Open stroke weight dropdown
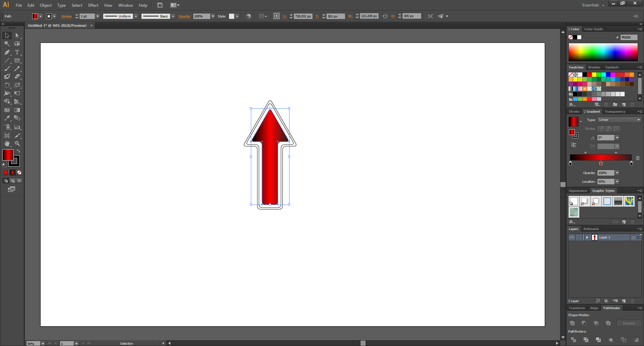 pyautogui.click(x=98, y=16)
